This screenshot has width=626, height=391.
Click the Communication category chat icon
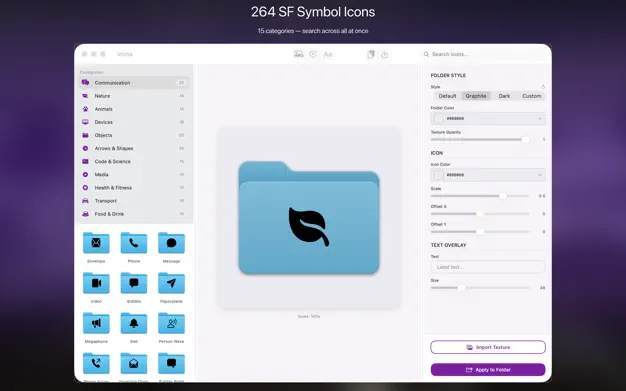click(85, 83)
